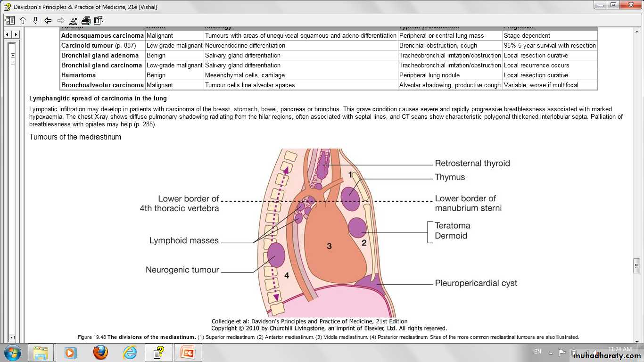Collapse the minus tree node
This screenshot has height=362, width=644.
coord(13,63)
